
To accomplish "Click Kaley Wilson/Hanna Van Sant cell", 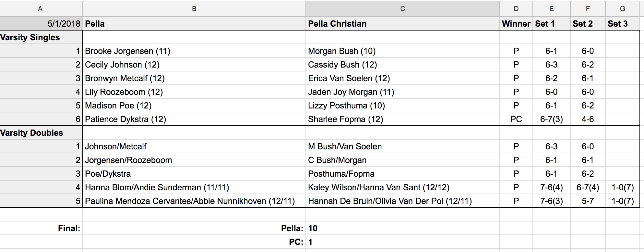I will tap(378, 187).
